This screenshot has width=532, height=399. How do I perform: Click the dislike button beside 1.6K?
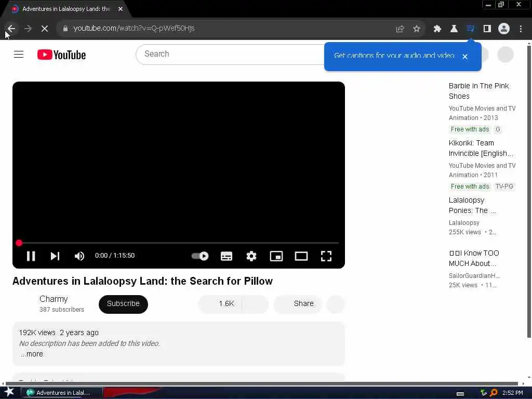[256, 304]
